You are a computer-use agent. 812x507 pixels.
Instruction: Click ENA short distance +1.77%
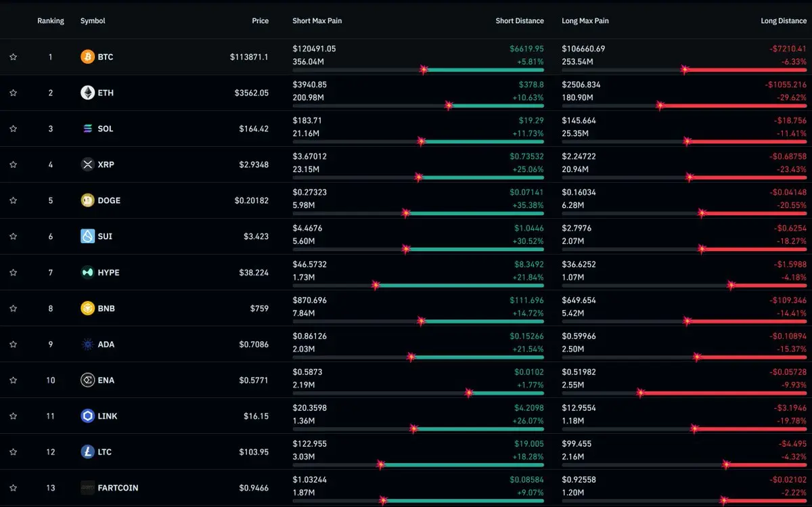[x=530, y=384]
